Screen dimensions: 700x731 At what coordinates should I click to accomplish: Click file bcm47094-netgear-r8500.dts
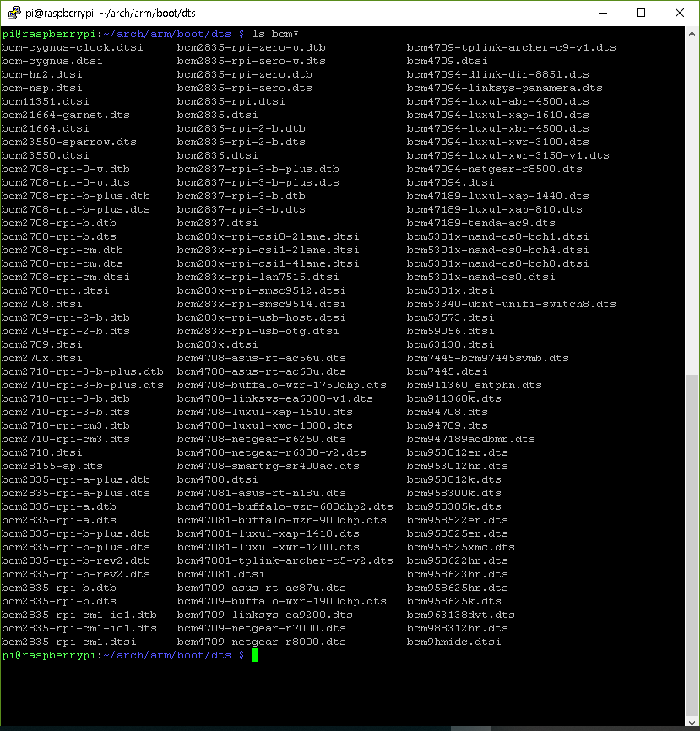coord(495,169)
